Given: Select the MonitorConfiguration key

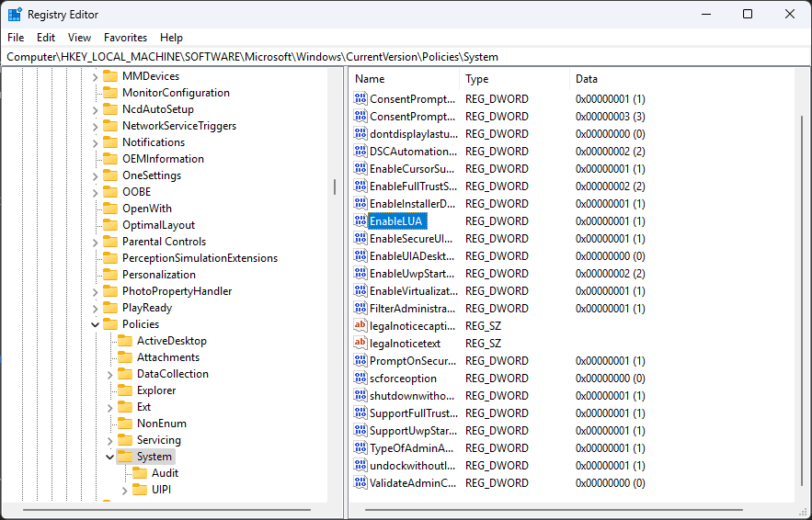Looking at the screenshot, I should tap(176, 93).
